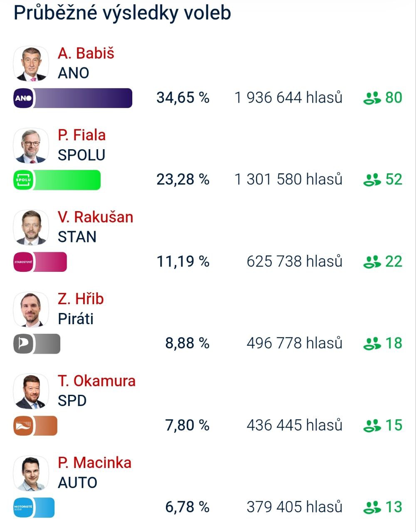The width and height of the screenshot is (416, 532).
Task: Click the green SPOLU party logo
Action: click(24, 180)
